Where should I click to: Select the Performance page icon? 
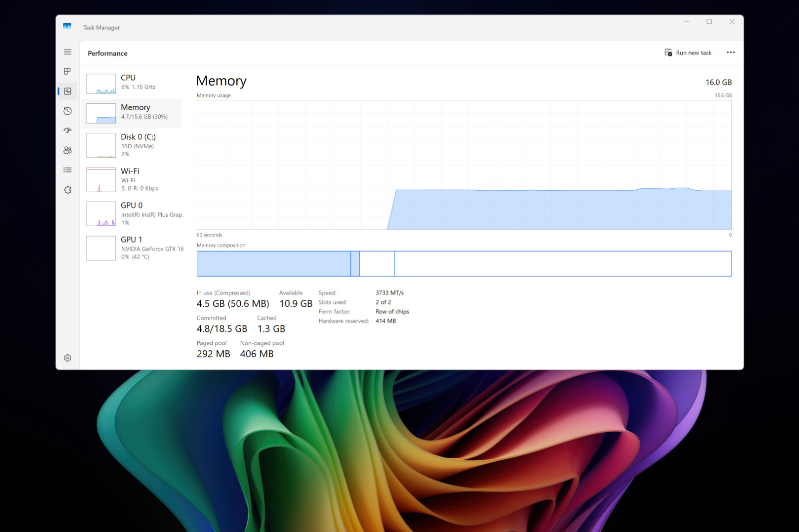pyautogui.click(x=67, y=91)
